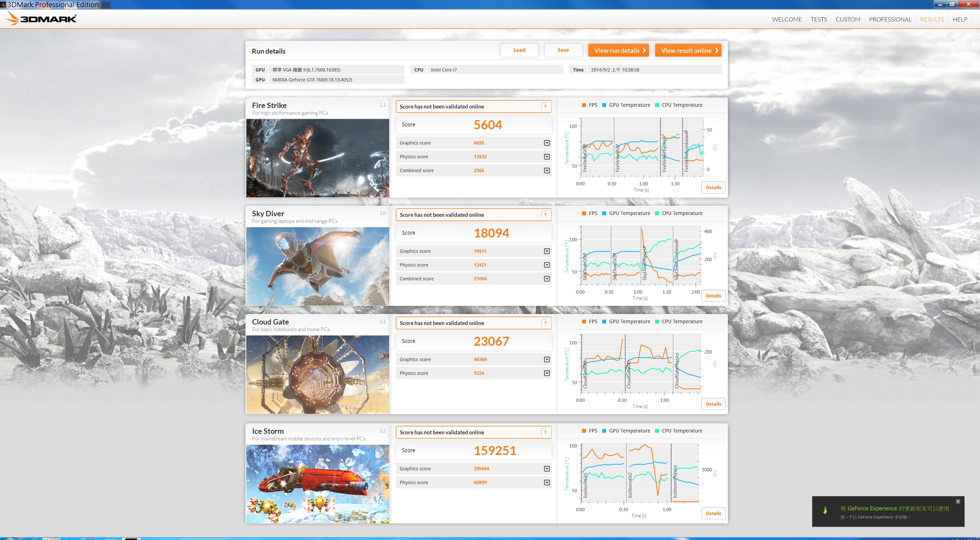
Task: Click the Sky Diver thumbnail image
Action: coord(318,266)
